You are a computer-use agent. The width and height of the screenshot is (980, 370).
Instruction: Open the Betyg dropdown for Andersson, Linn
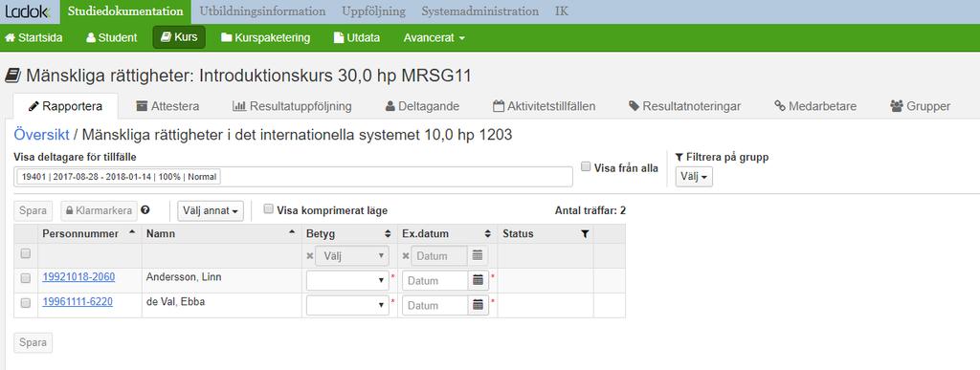tap(347, 280)
